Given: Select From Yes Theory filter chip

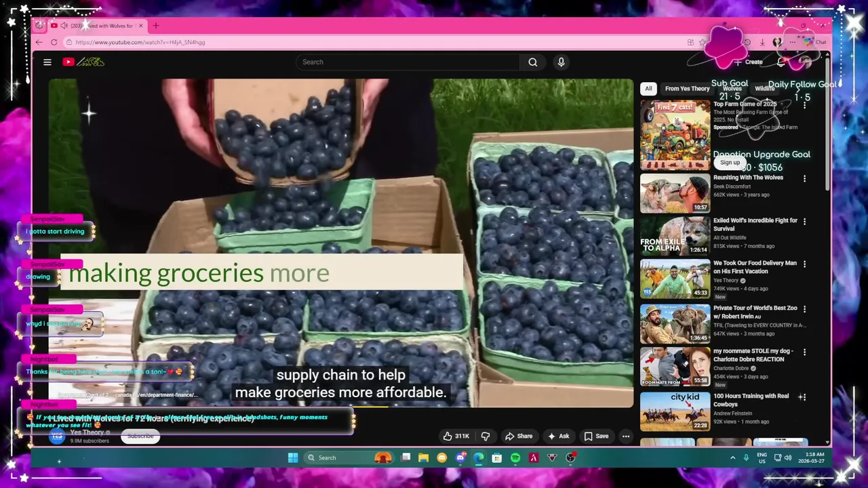Looking at the screenshot, I should point(687,88).
